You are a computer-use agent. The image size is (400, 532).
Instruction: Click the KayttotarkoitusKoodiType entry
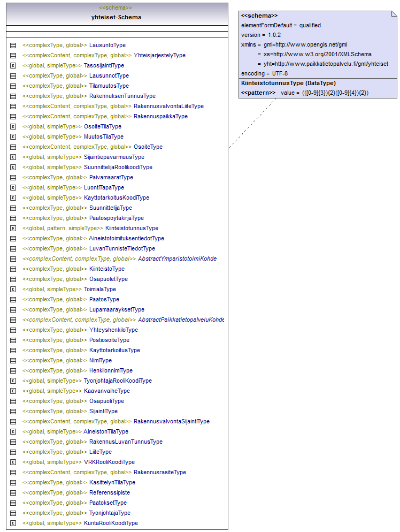(x=117, y=198)
